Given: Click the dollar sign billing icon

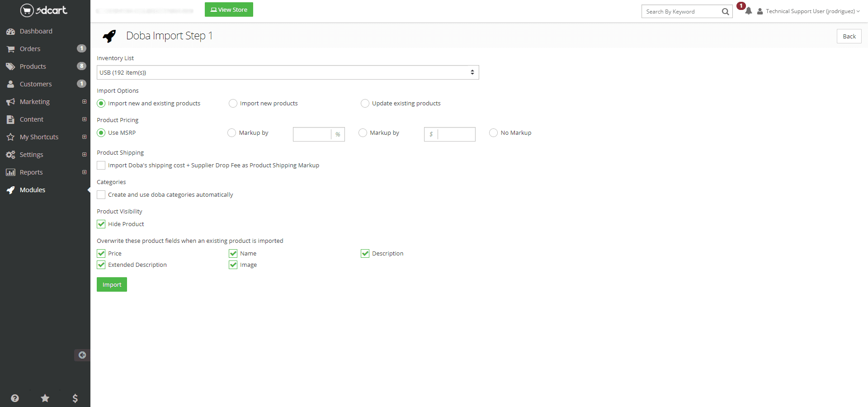Looking at the screenshot, I should pos(75,398).
